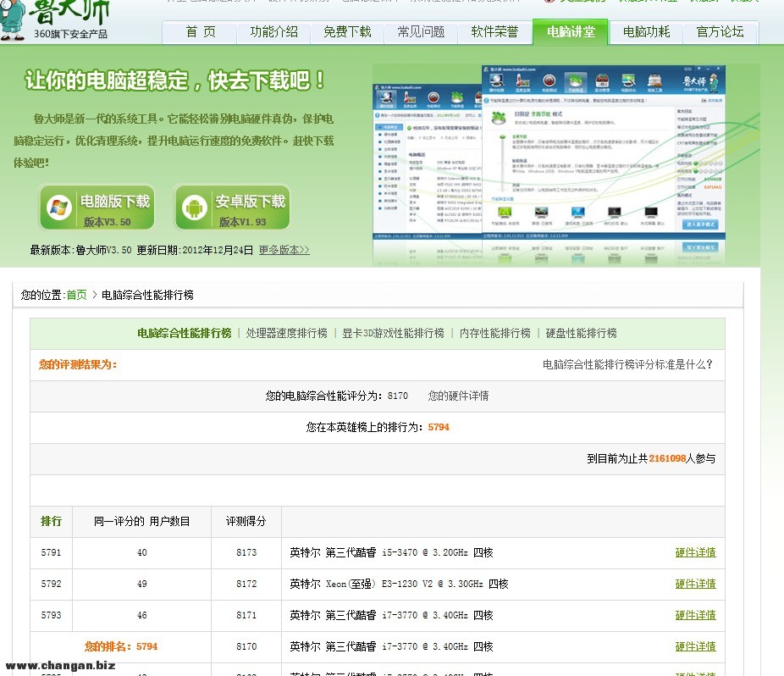Viewport: 784px width, 676px height.
Task: Open 硬件详情 for rank 5791
Action: 695,552
